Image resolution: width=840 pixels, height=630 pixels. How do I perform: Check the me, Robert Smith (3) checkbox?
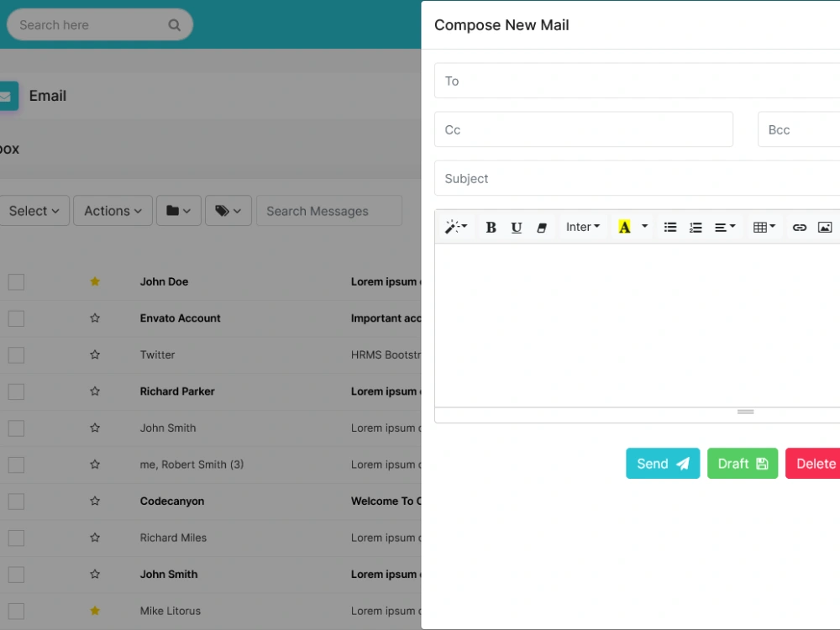(x=16, y=465)
